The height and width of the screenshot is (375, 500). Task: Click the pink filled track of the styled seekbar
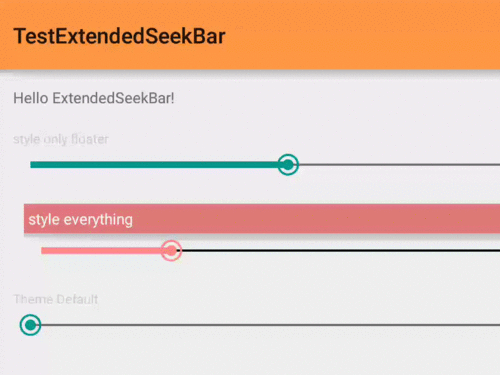pos(101,251)
